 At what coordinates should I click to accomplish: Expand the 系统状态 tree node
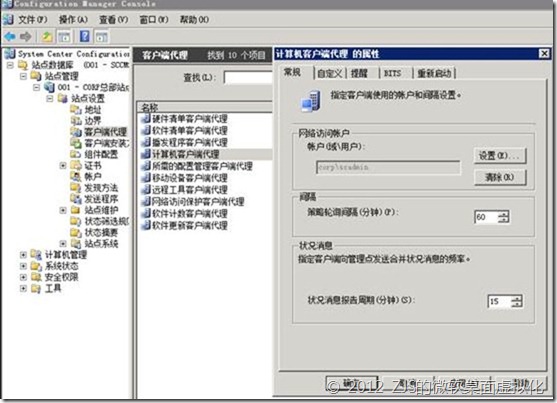[x=23, y=266]
